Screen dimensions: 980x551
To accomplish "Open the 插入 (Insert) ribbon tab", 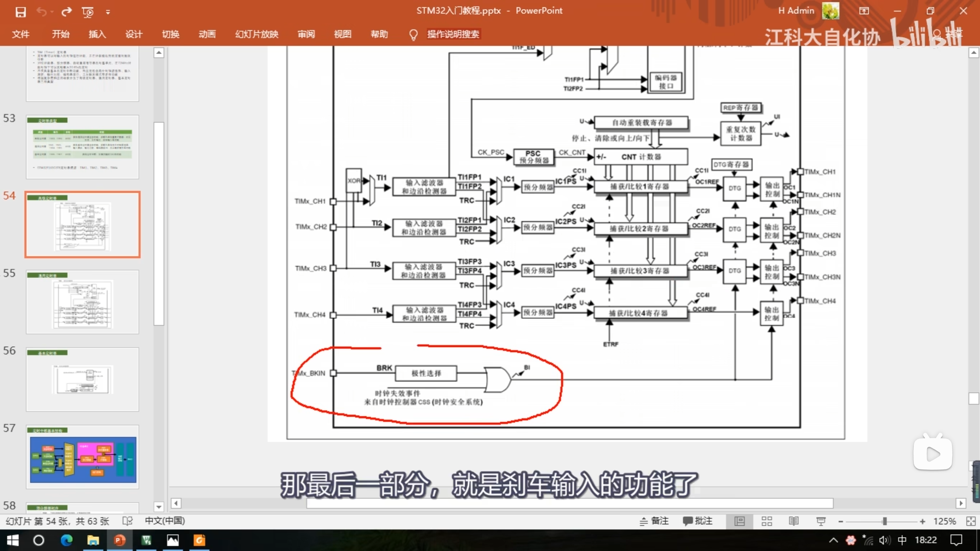I will [x=97, y=34].
